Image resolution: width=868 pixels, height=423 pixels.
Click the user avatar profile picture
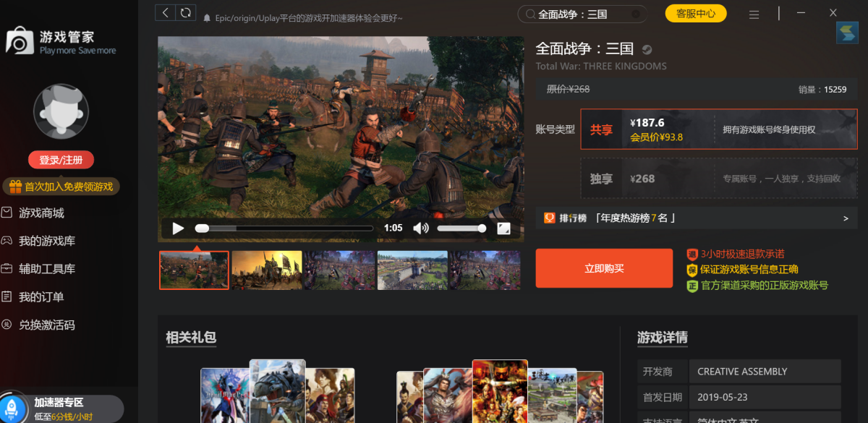[61, 112]
